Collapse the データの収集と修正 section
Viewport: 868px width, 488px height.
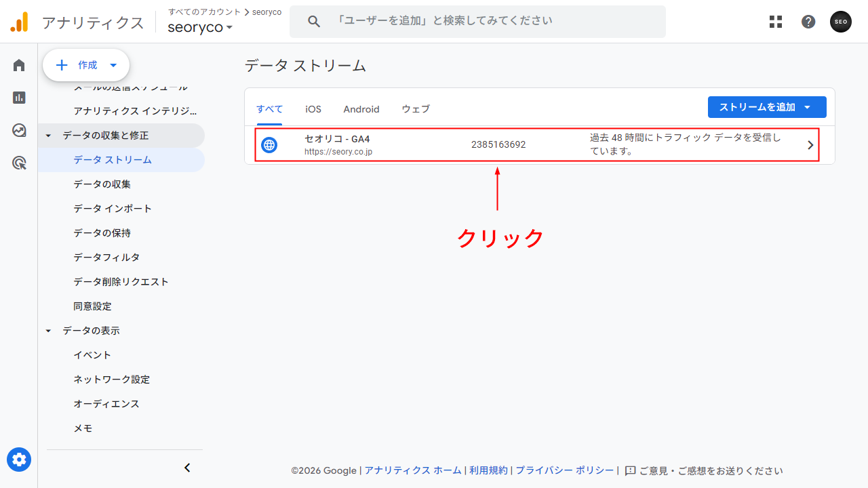click(x=47, y=135)
